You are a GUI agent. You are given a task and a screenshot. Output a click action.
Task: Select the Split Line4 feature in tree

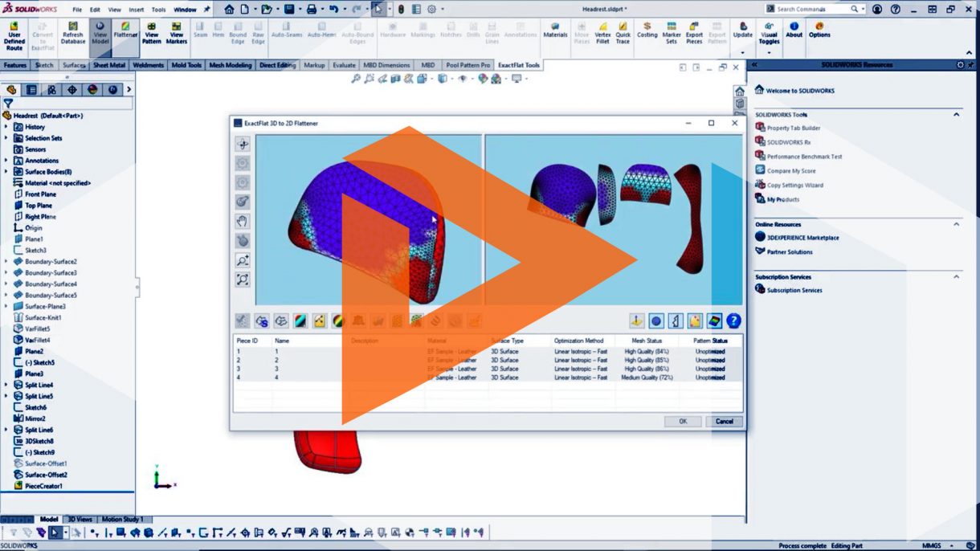pos(39,385)
